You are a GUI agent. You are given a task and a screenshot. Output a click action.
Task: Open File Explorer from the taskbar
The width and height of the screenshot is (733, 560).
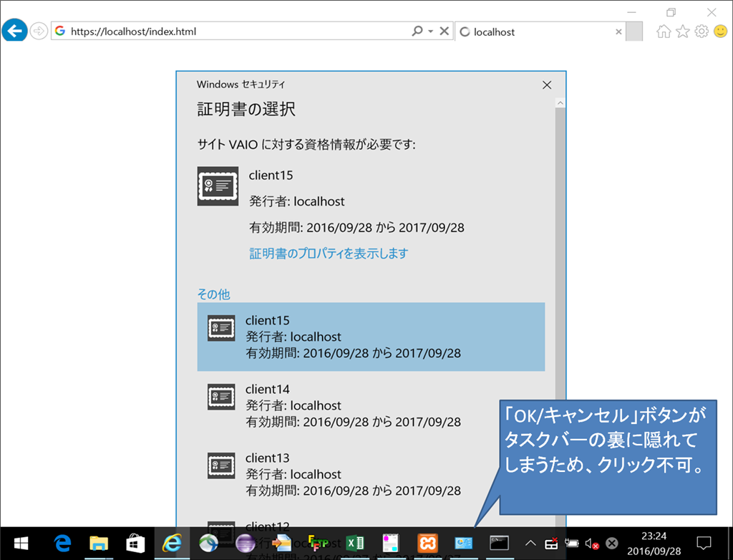tap(99, 543)
